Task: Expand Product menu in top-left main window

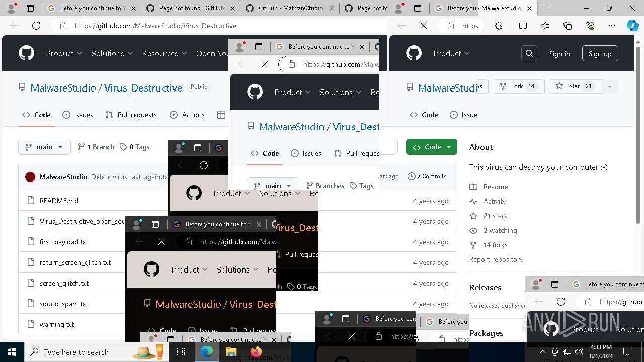Action: [64, 53]
